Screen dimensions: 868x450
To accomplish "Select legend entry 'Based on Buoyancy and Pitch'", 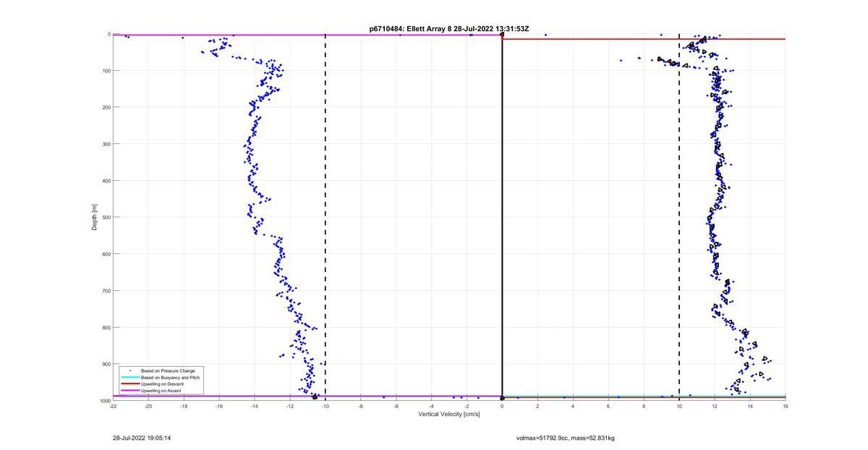I will [171, 378].
